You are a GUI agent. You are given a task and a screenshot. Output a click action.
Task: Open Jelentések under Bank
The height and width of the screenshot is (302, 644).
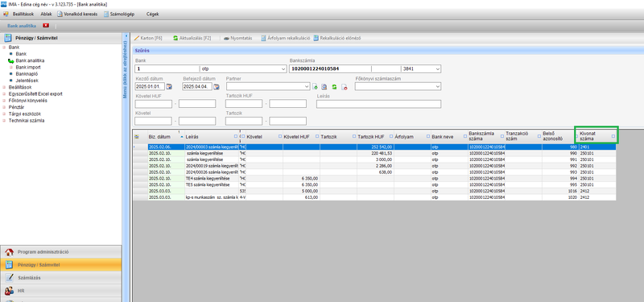coord(27,81)
